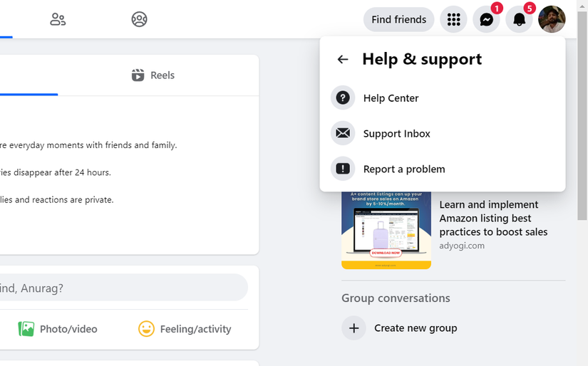This screenshot has width=588, height=366.
Task: Click the Support Inbox envelope icon
Action: click(343, 133)
